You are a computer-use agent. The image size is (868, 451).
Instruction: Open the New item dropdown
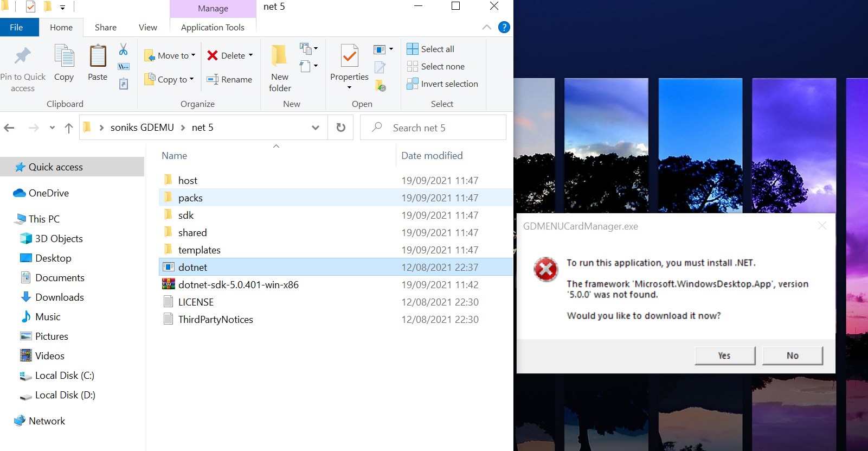(x=309, y=49)
